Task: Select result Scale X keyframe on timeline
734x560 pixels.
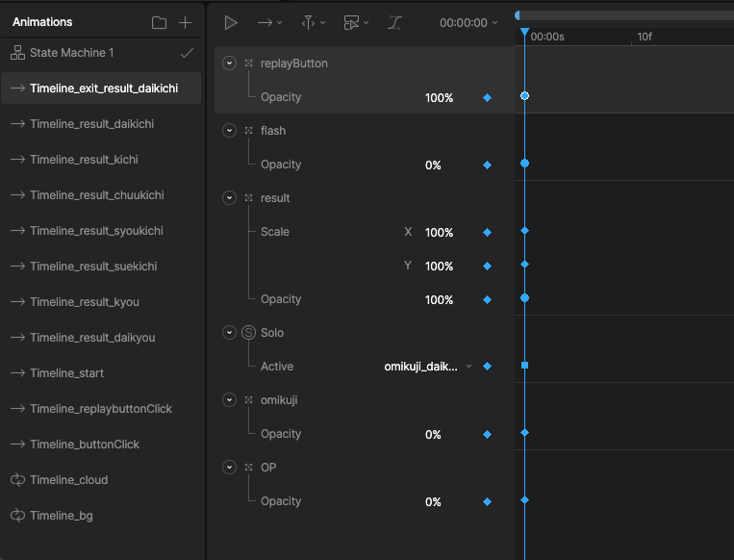Action: 524,230
